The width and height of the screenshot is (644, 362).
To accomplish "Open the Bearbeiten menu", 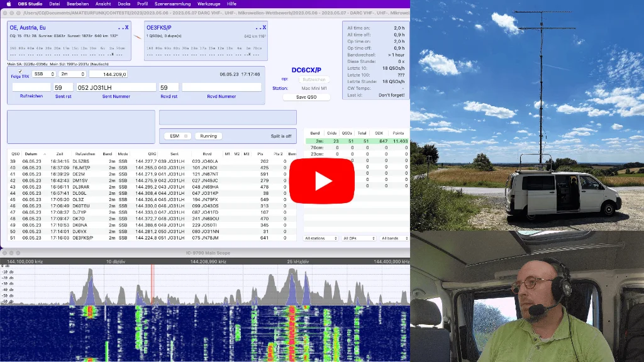I will 77,4.
